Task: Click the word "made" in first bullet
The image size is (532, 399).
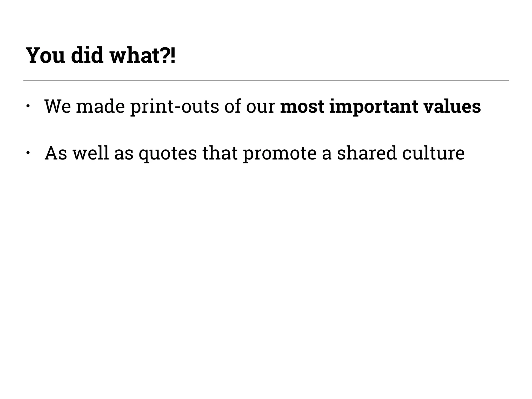Action: click(x=101, y=107)
